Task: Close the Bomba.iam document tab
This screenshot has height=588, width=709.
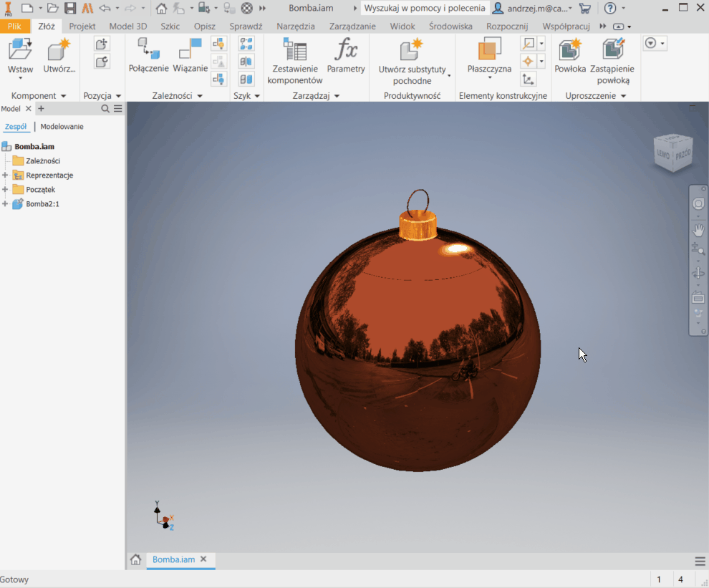Action: tap(203, 559)
